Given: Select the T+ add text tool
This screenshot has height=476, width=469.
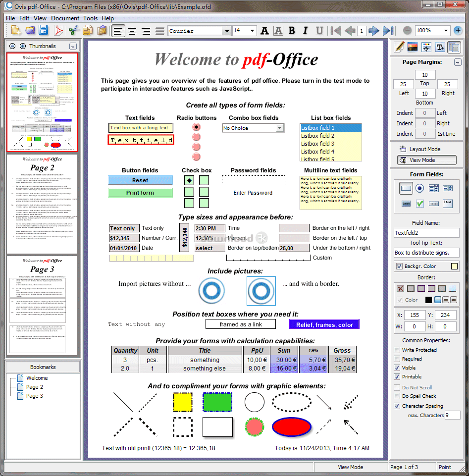Looking at the screenshot, I should [x=440, y=48].
